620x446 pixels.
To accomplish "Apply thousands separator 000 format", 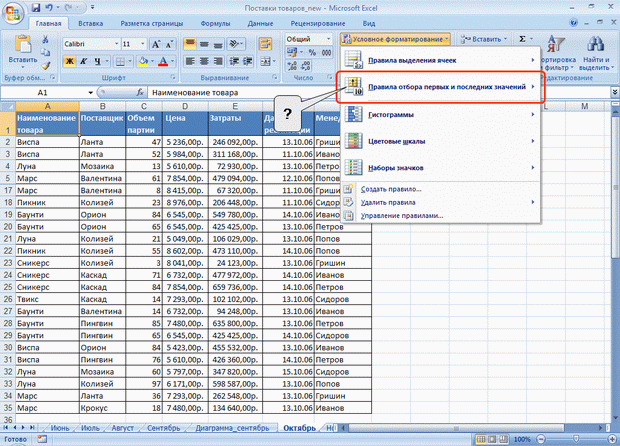I will click(x=326, y=52).
